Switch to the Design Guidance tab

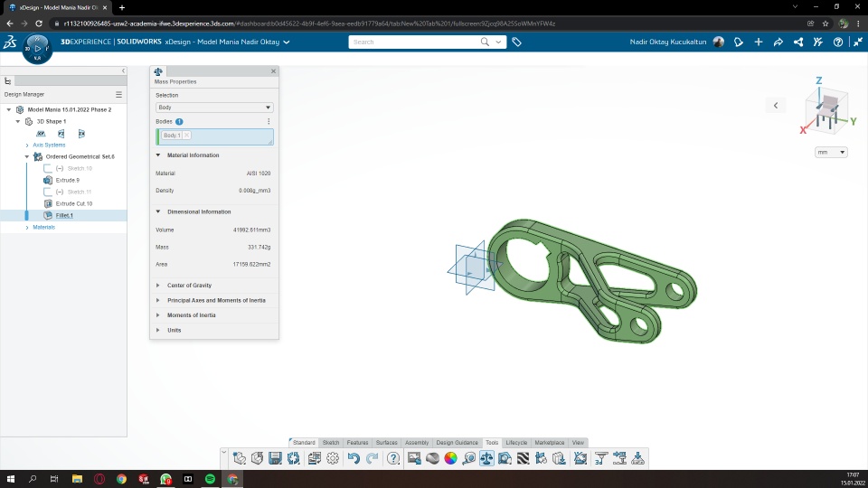pyautogui.click(x=457, y=443)
